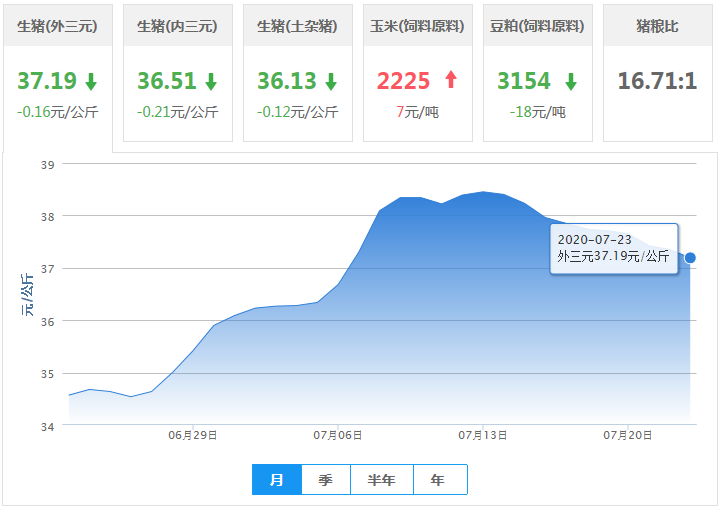Click the green down arrow beside 36.51

tap(211, 81)
